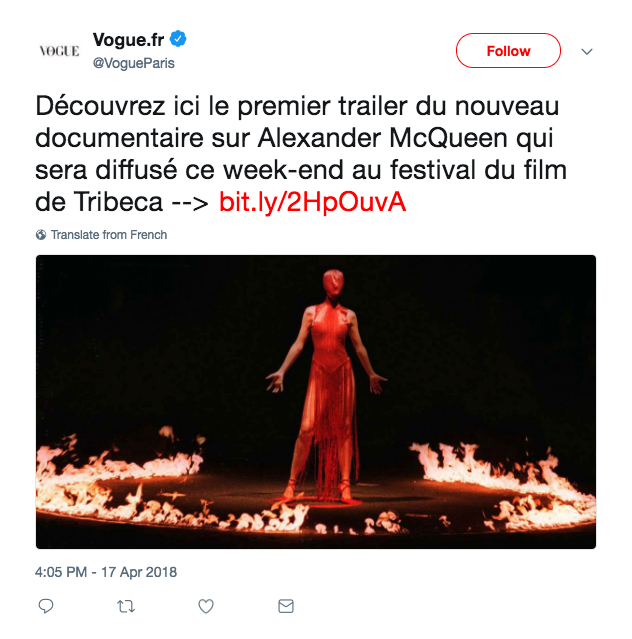Open the Vogue logo profile avatar

[x=59, y=51]
